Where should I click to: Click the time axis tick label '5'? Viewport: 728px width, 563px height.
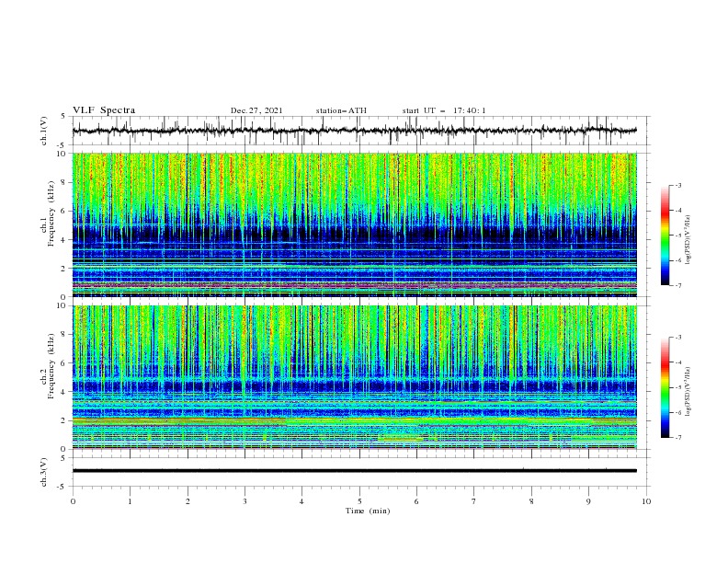[x=359, y=501]
